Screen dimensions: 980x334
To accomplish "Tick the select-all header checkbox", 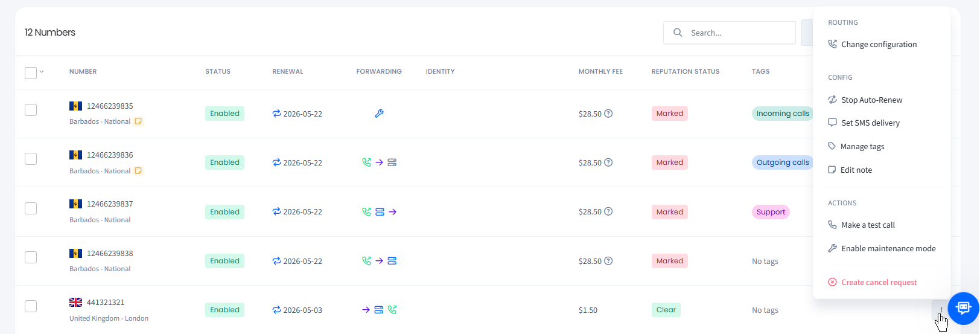I will pyautogui.click(x=31, y=73).
